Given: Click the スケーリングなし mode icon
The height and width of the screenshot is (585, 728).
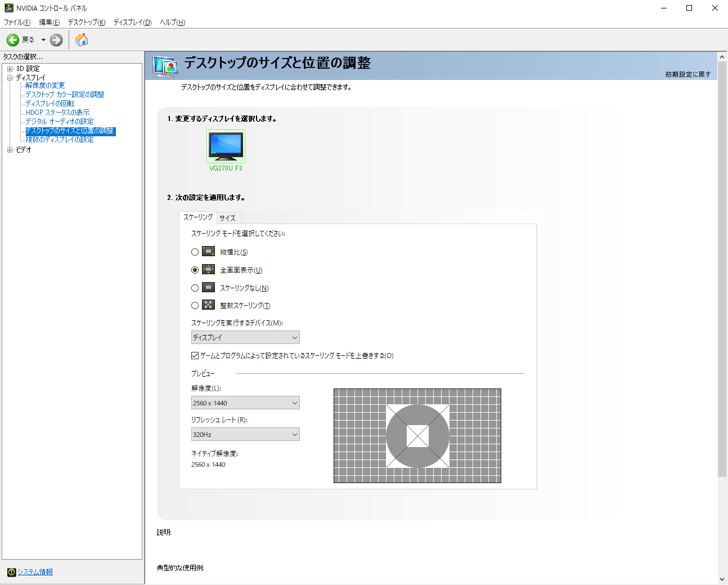Looking at the screenshot, I should point(208,288).
